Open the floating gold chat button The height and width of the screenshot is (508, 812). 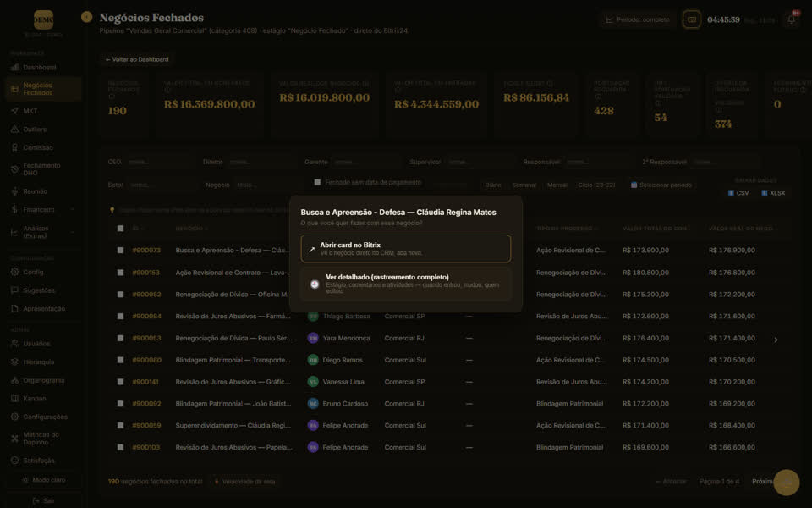[786, 483]
